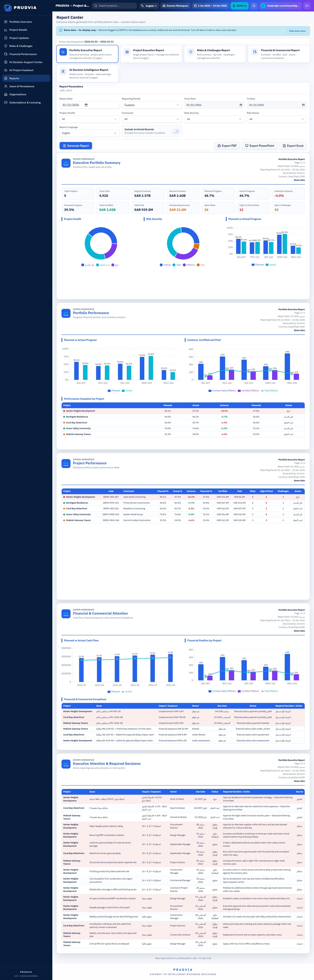The image size is (314, 980).
Task: Click the Portfolio Executive Report card icon
Action: pos(63,52)
